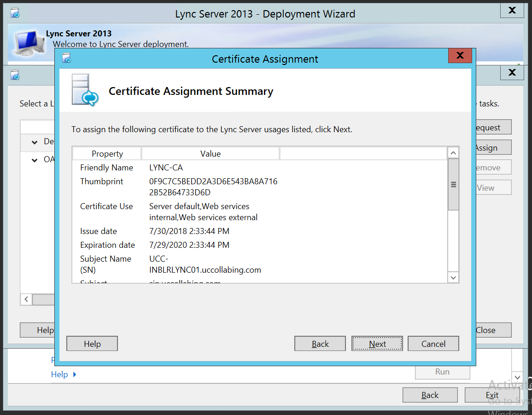Expand the OAuth certificate row chevron

35,160
